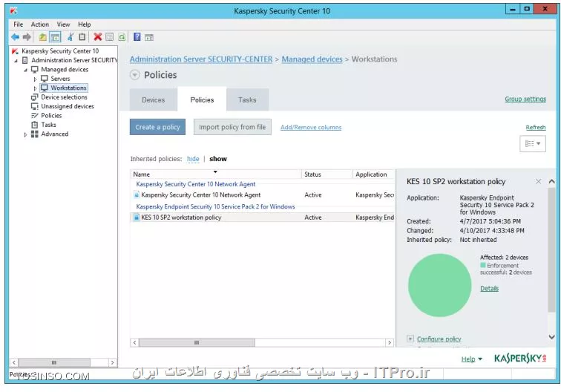This screenshot has width=561, height=392.
Task: Switch to the Devices tab
Action: [153, 100]
